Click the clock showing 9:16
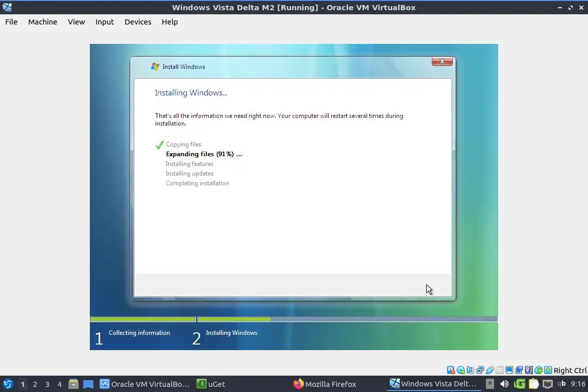 point(578,384)
